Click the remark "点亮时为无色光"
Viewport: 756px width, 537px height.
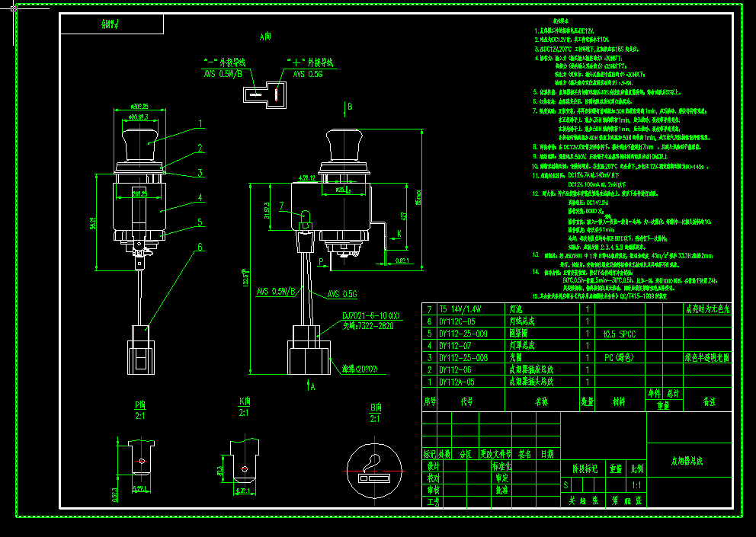[x=708, y=309]
